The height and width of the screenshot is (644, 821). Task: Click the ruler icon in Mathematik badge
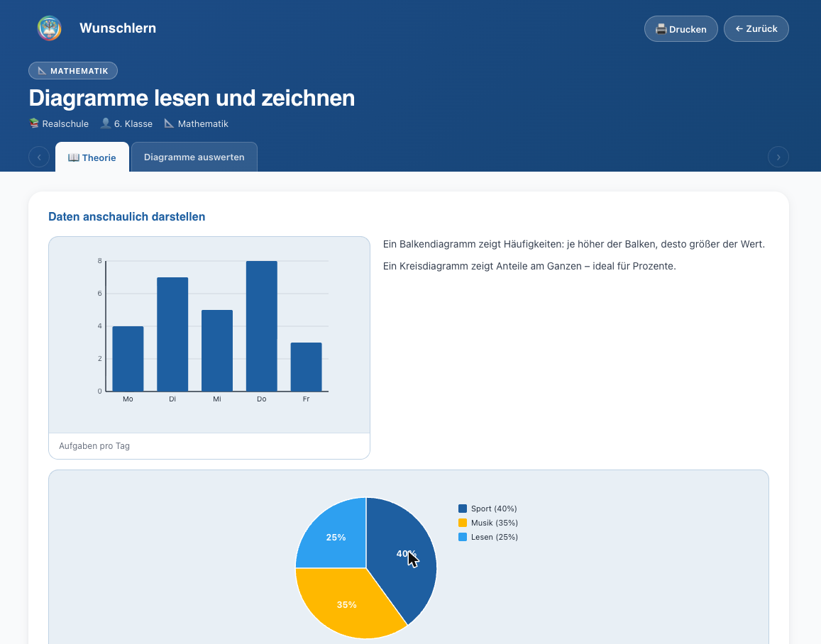(43, 71)
